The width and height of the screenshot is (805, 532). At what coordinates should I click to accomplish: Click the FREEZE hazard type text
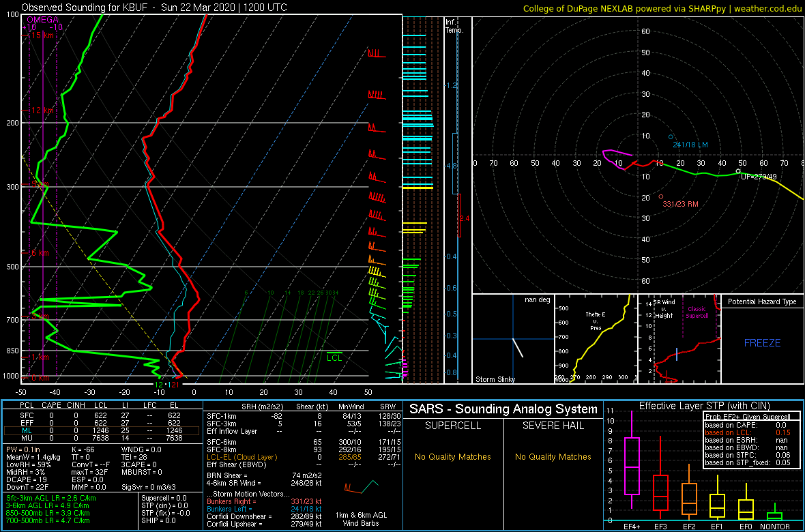pyautogui.click(x=763, y=342)
